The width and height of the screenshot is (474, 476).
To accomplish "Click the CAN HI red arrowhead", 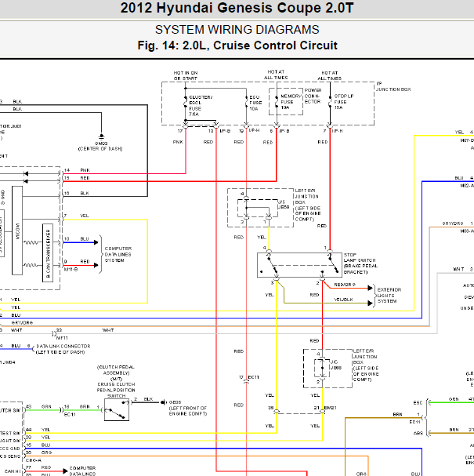I will pyautogui.click(x=65, y=471).
